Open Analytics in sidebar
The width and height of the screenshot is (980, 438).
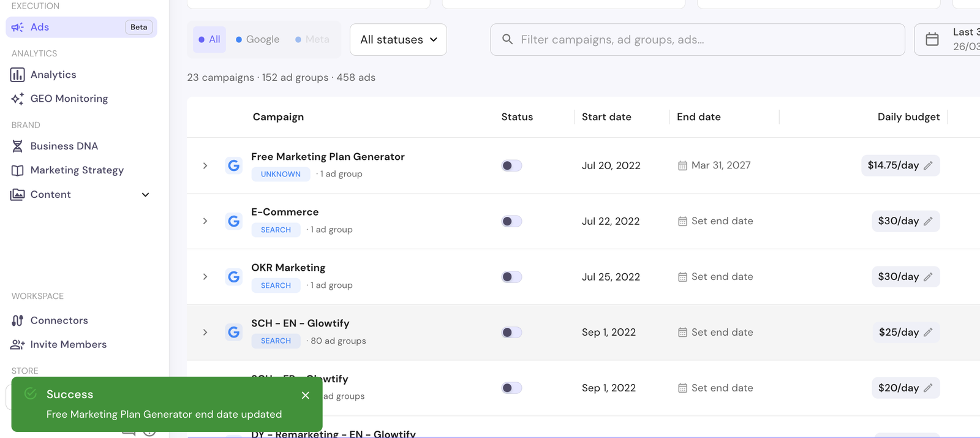coord(53,75)
